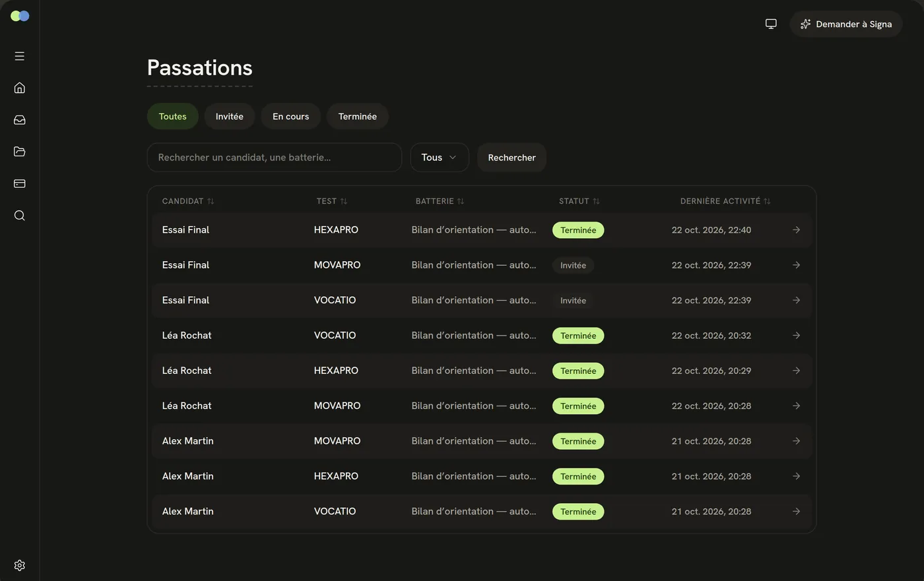Image resolution: width=924 pixels, height=581 pixels.
Task: Open Essai Final HEXAPRO row arrow
Action: click(x=797, y=230)
